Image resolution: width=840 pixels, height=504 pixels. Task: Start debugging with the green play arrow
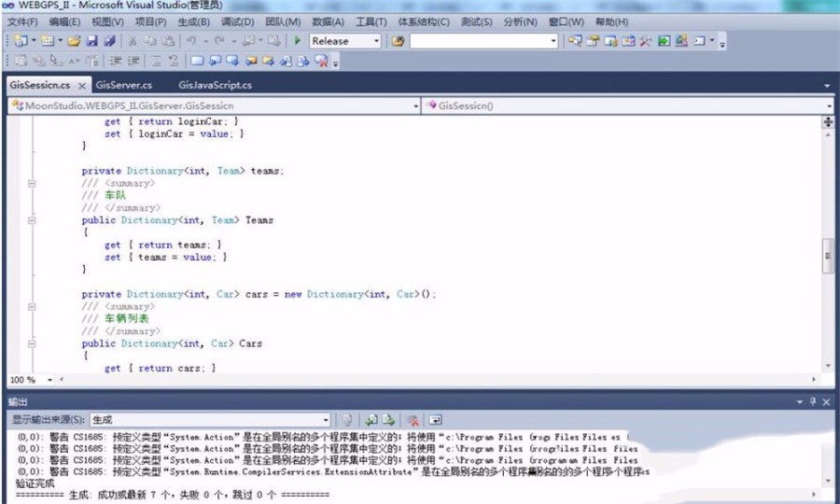click(297, 41)
